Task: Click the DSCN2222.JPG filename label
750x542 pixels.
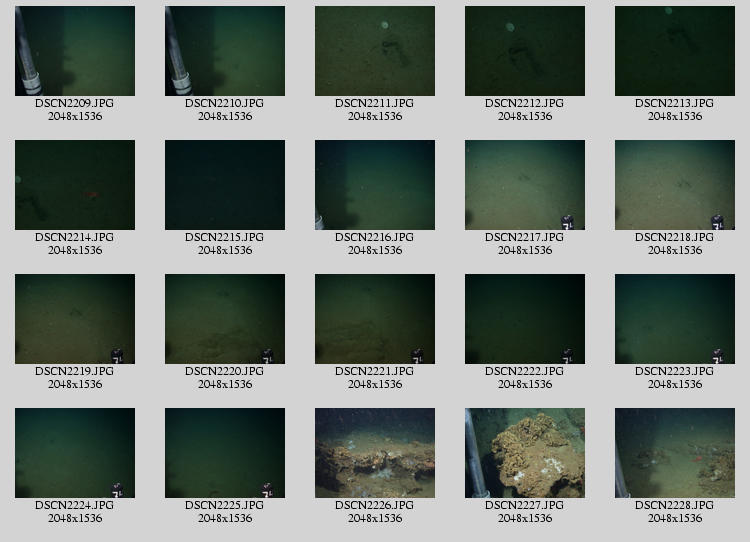Action: tap(525, 371)
